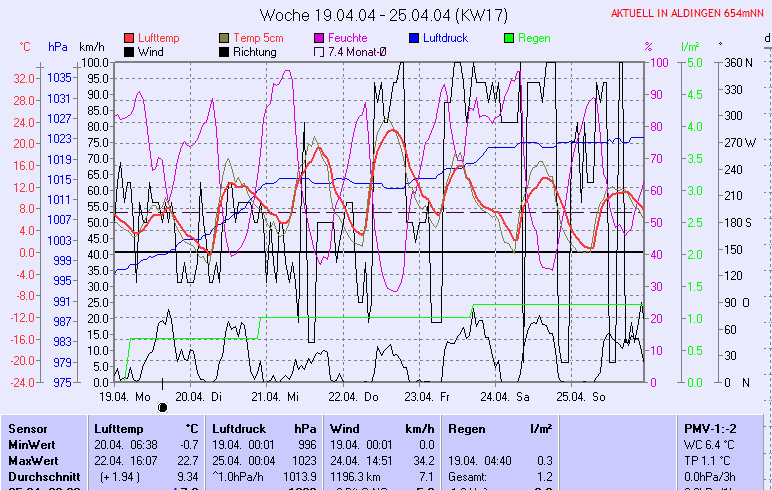The width and height of the screenshot is (772, 490).
Task: Click the MaxWert row label
Action: coord(32,460)
